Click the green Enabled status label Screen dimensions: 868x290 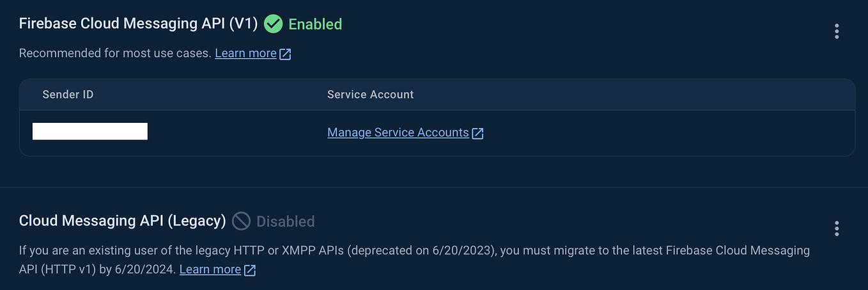click(x=315, y=24)
